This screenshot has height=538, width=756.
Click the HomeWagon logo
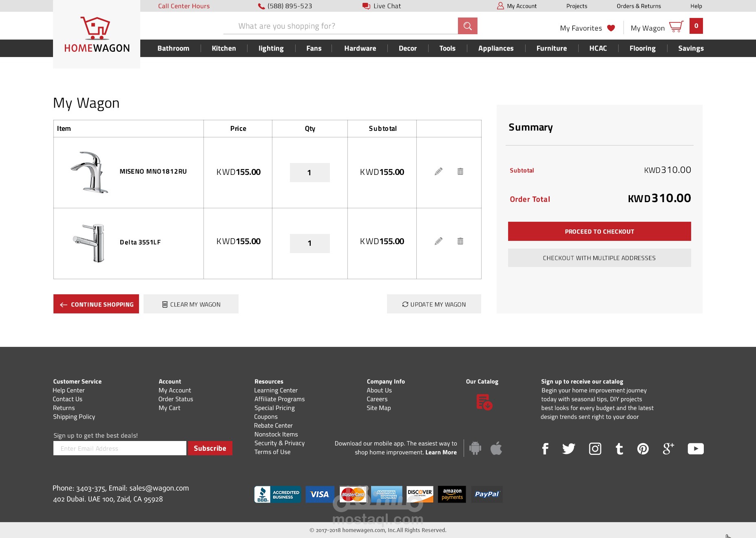(97, 35)
